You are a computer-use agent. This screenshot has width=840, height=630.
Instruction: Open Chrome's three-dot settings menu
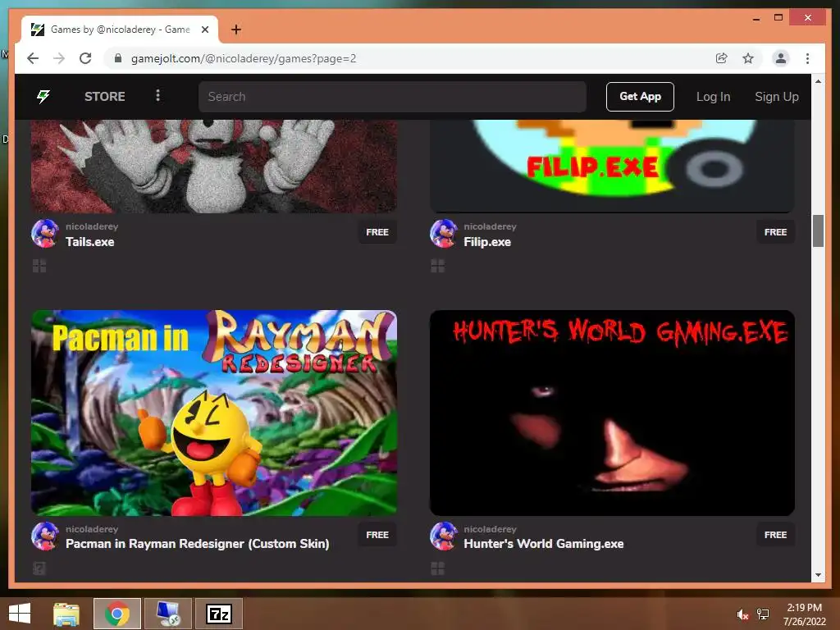pos(807,58)
